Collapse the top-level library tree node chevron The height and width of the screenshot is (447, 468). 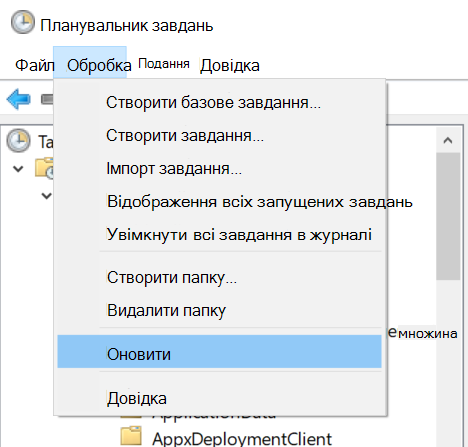click(x=18, y=169)
